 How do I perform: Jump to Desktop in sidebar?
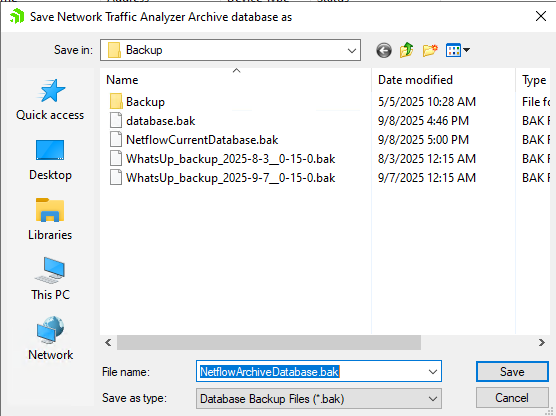(50, 160)
